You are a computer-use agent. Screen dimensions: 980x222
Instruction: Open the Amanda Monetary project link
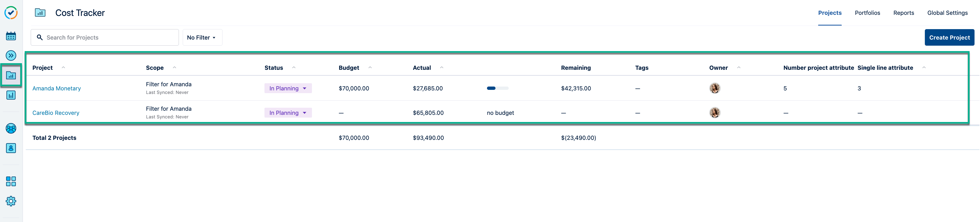coord(57,88)
